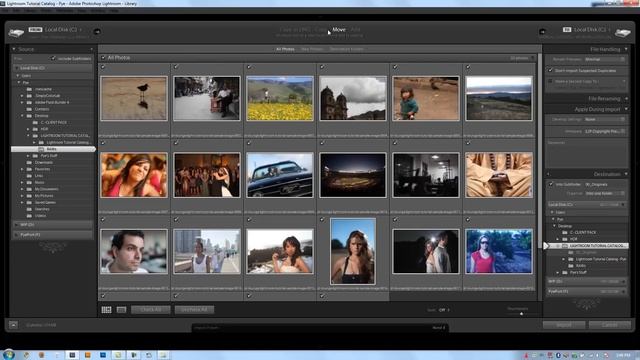640x360 pixels.
Task: Click the source drive icon at top left
Action: 16,33
